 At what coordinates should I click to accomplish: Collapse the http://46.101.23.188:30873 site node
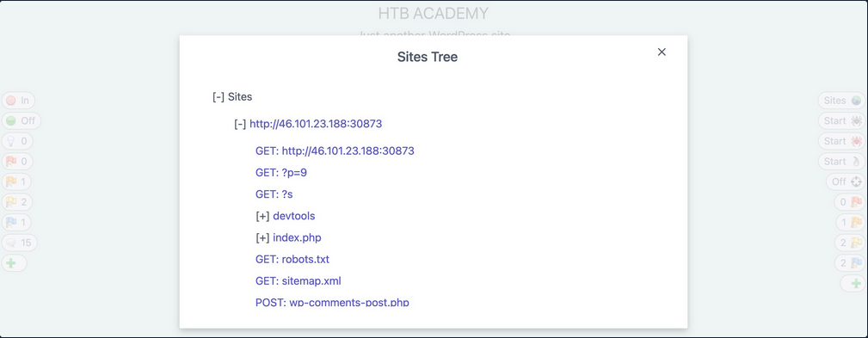[x=240, y=124]
